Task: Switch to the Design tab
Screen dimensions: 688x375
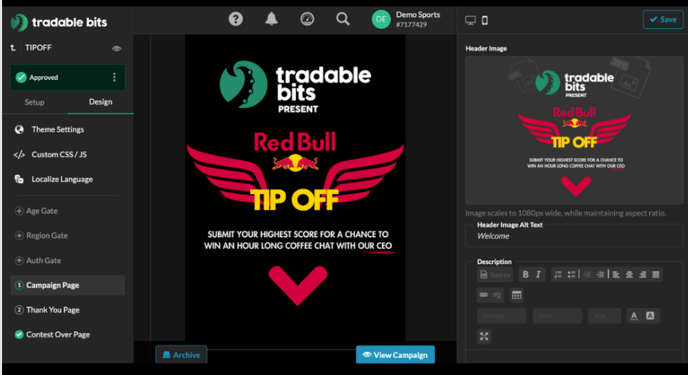Action: point(100,102)
